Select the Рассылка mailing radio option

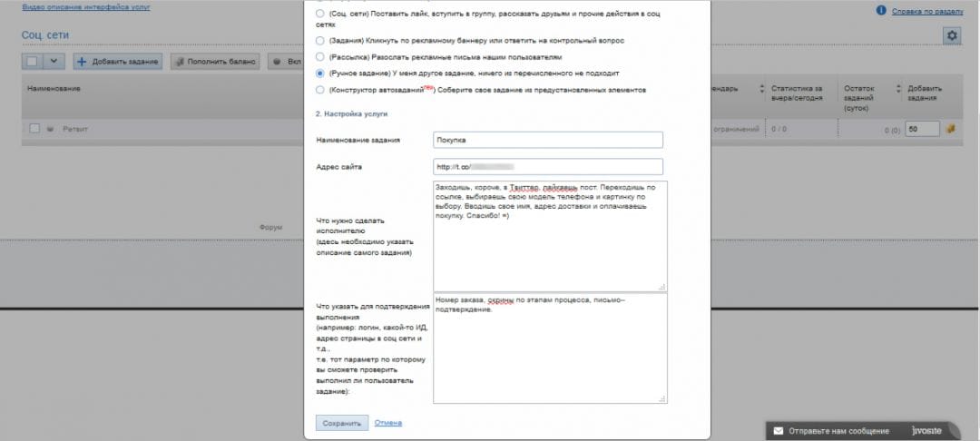coord(320,57)
